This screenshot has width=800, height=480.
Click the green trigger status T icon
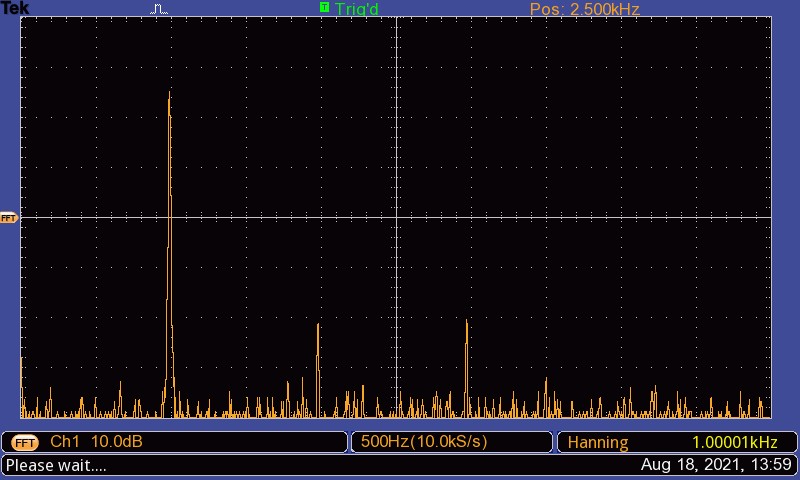click(x=324, y=7)
